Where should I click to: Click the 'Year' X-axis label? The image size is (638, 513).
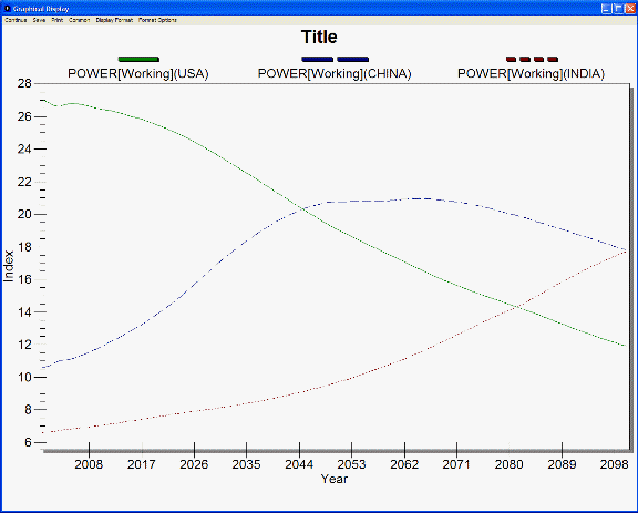(334, 479)
